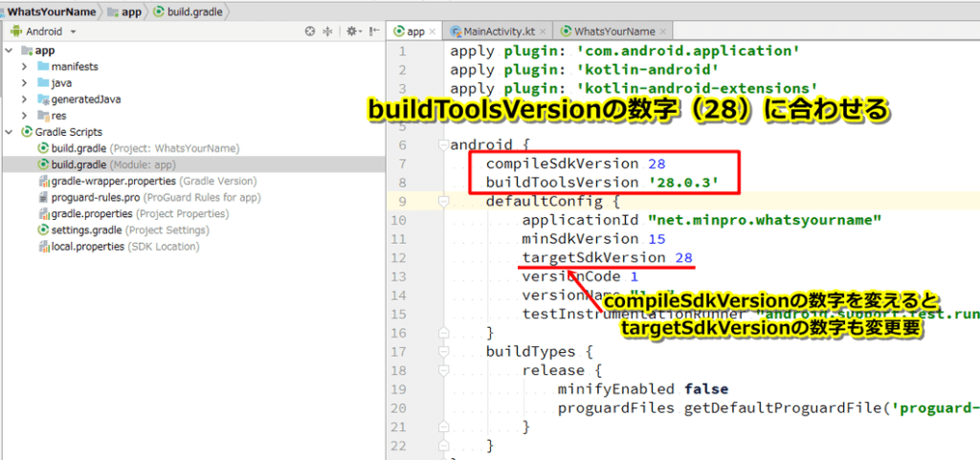The image size is (980, 460).
Task: Hide the Project tool window with hide icon
Action: click(x=373, y=31)
